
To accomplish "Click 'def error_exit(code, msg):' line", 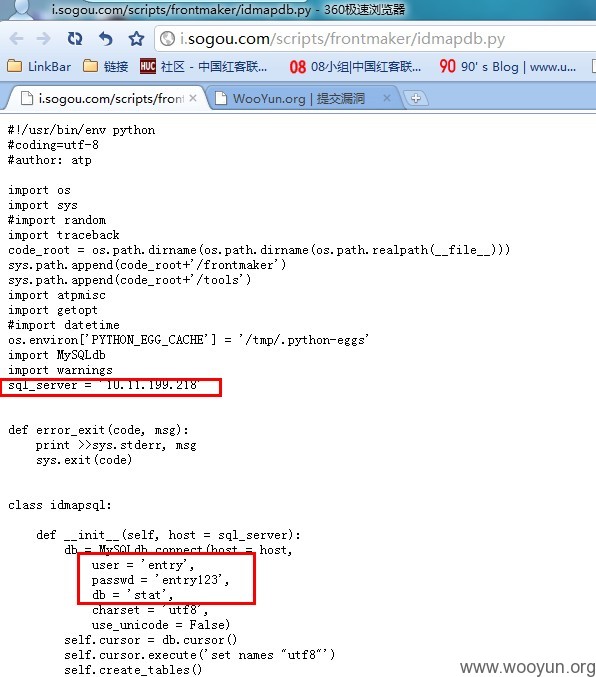I will pos(98,430).
